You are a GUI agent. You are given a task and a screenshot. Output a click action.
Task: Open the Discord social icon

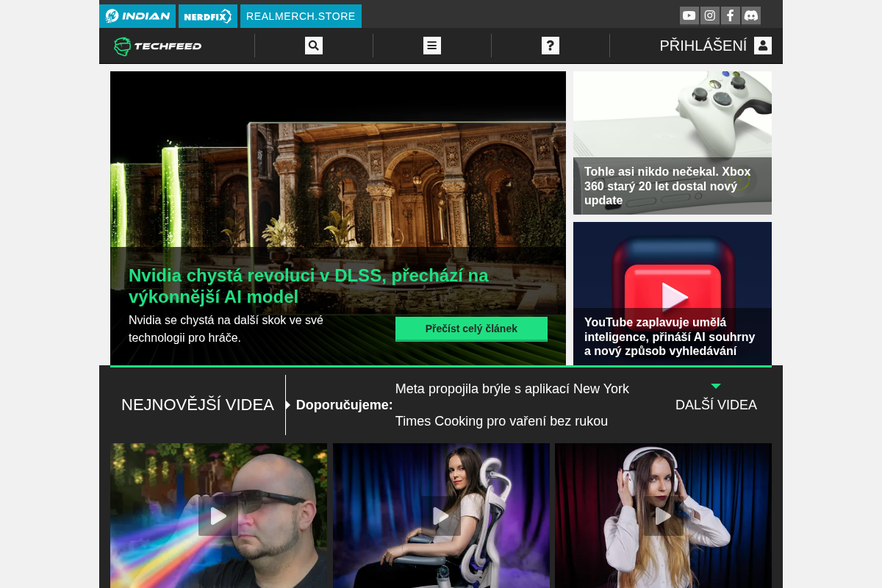[750, 15]
